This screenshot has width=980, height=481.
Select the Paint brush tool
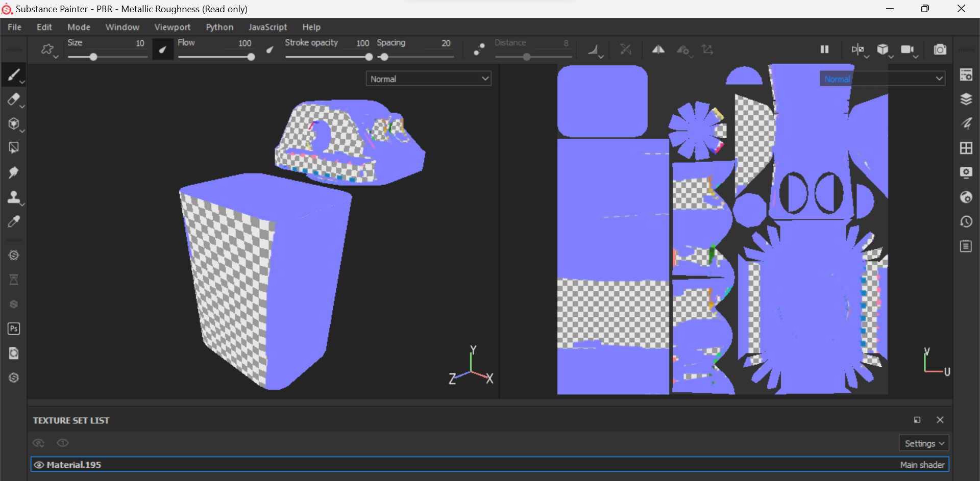pyautogui.click(x=14, y=75)
